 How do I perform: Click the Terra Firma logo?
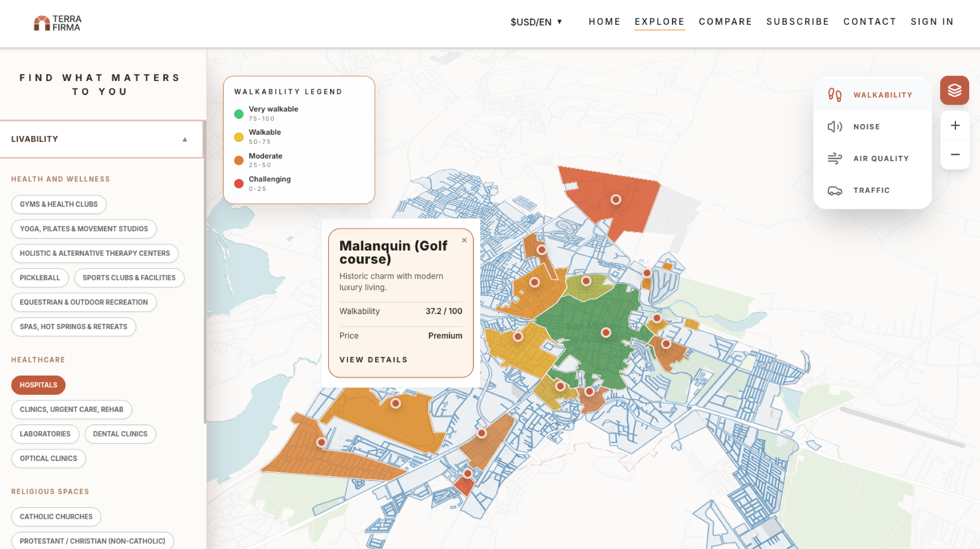point(58,23)
